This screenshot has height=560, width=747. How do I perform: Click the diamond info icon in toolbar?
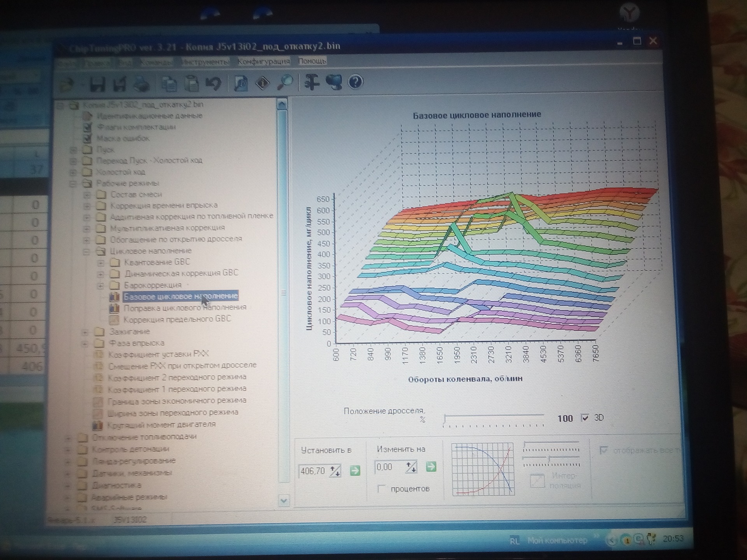(263, 83)
